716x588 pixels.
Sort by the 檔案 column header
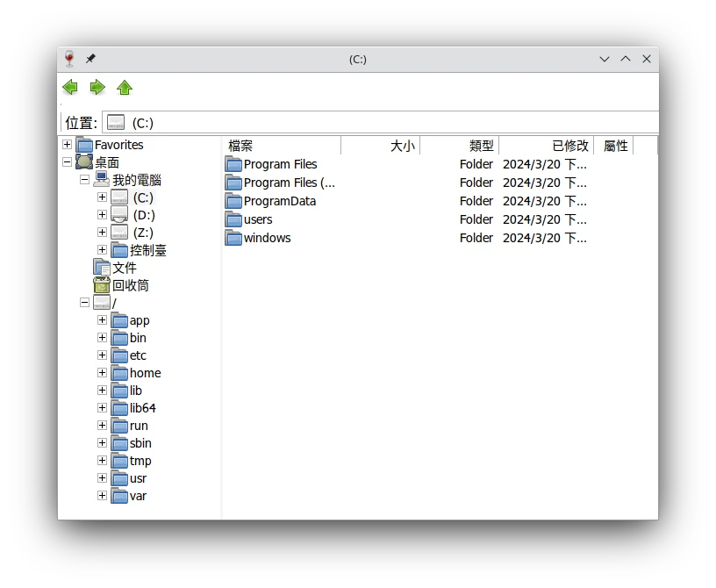[281, 146]
